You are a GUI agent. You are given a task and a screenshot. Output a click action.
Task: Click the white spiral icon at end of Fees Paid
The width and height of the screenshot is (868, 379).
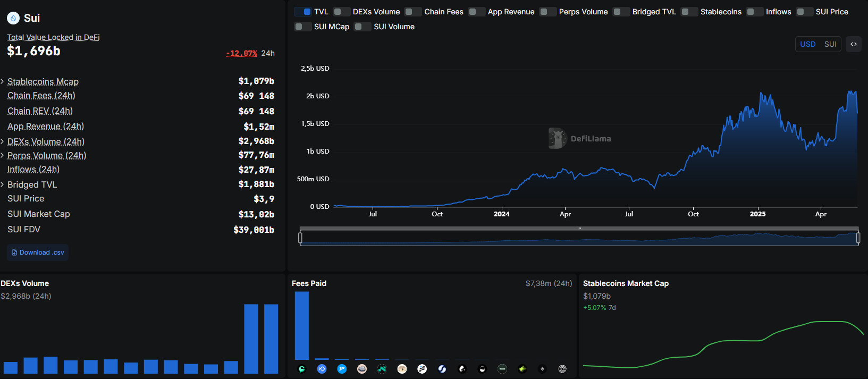click(562, 369)
